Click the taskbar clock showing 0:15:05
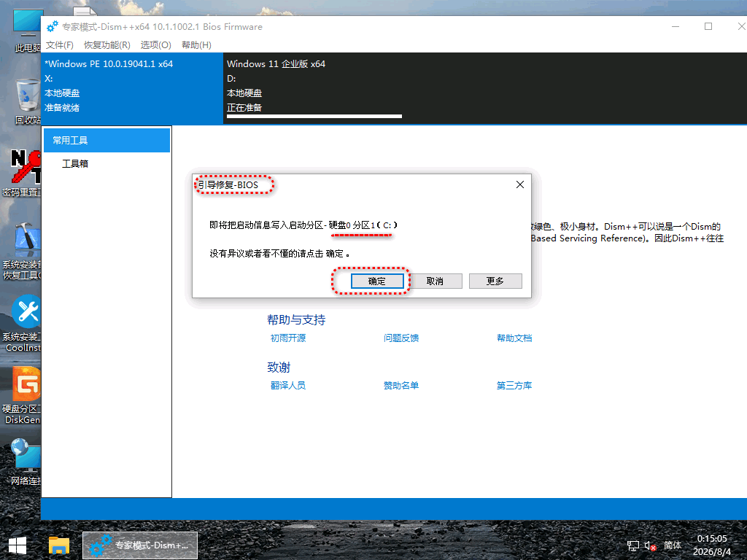747x560 pixels. click(712, 545)
